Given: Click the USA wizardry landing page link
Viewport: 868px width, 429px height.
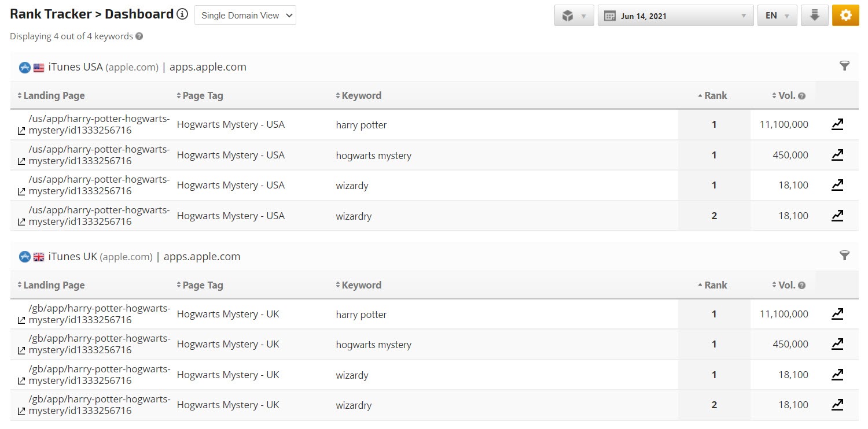Looking at the screenshot, I should [x=98, y=216].
